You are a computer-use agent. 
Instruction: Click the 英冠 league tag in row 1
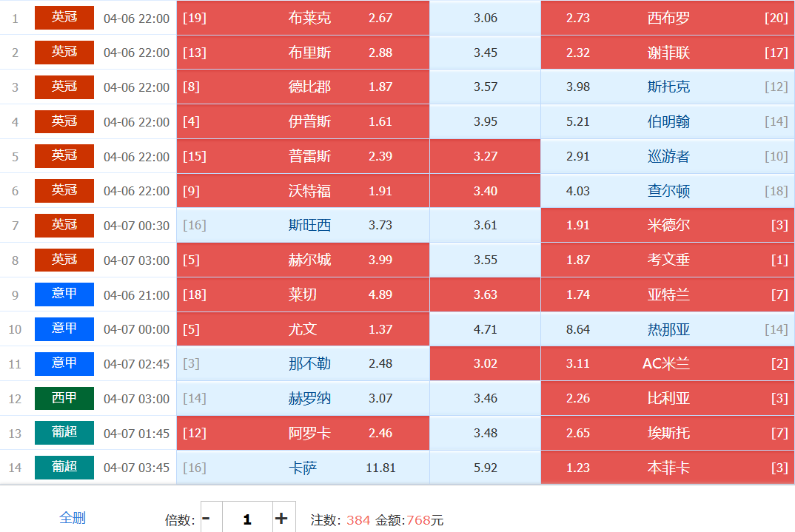[x=64, y=18]
